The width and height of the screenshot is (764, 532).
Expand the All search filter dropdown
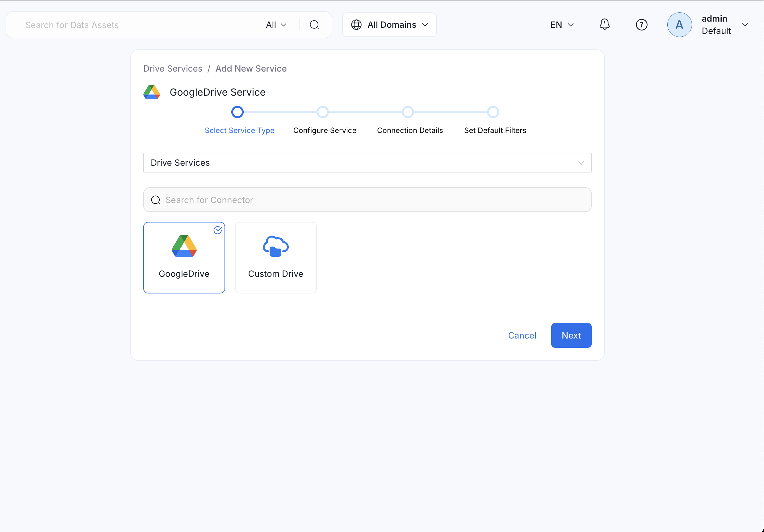point(276,25)
